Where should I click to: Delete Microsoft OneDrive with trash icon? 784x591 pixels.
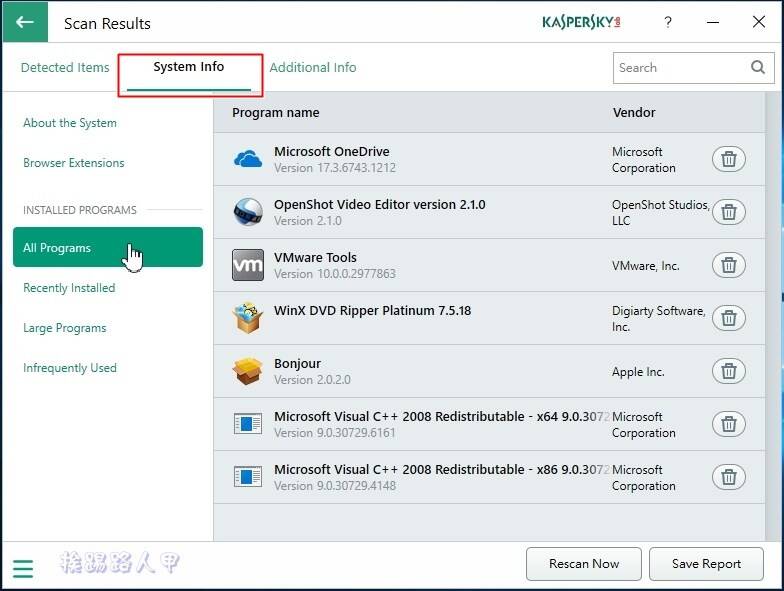tap(728, 159)
